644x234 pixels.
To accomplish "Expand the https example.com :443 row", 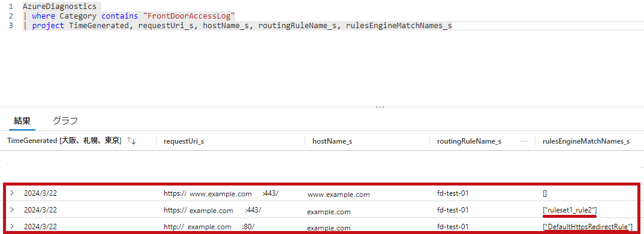I will point(12,209).
